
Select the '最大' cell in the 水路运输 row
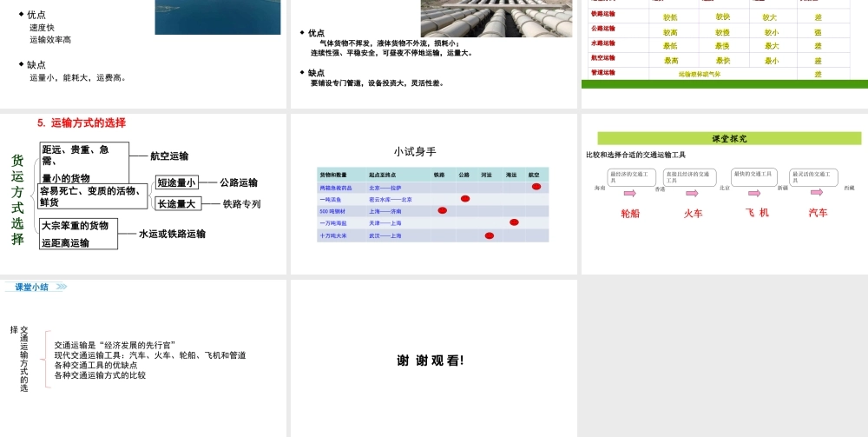pyautogui.click(x=772, y=46)
